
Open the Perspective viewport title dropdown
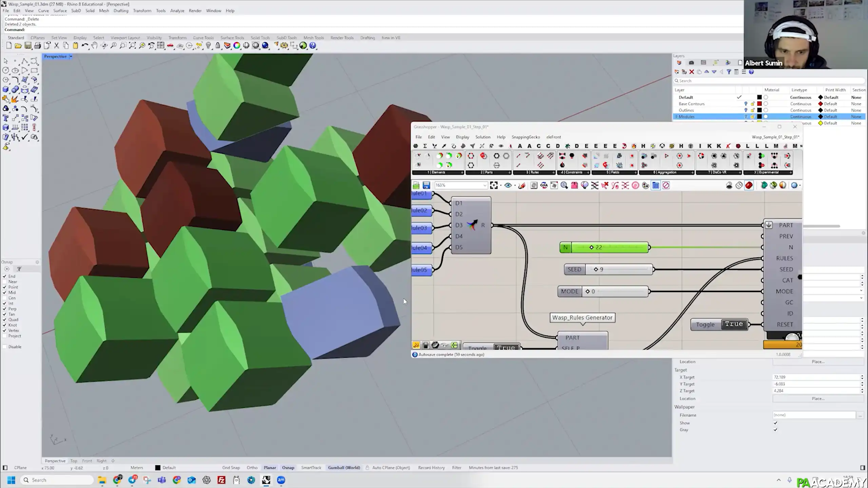70,56
